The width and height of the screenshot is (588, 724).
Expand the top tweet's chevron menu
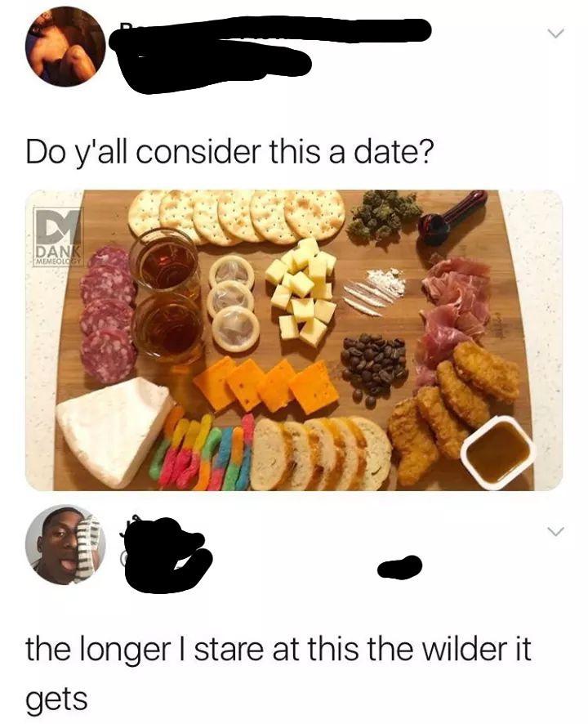555,34
